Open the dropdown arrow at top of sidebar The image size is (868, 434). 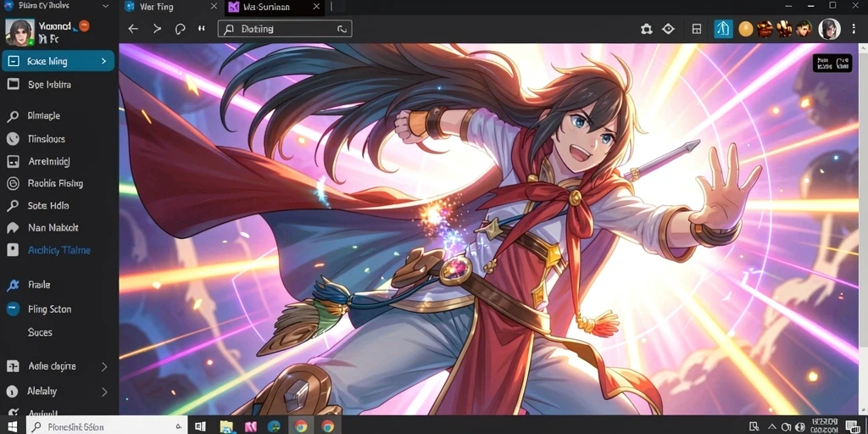(x=106, y=6)
